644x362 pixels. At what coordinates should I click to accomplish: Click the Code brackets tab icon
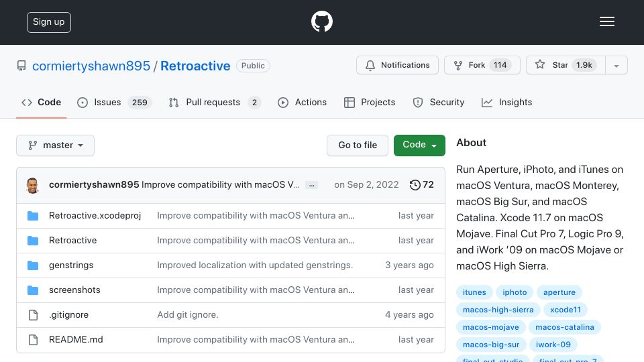point(27,103)
